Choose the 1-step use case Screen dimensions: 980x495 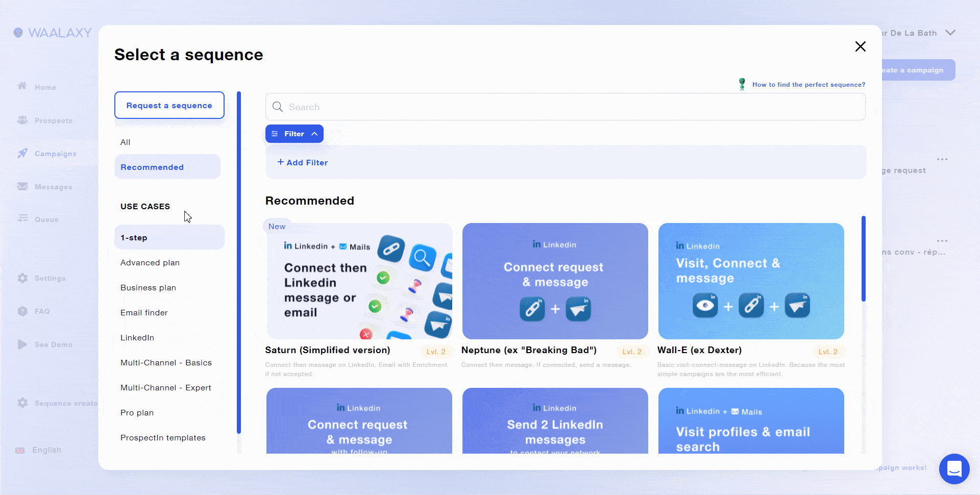[169, 237]
